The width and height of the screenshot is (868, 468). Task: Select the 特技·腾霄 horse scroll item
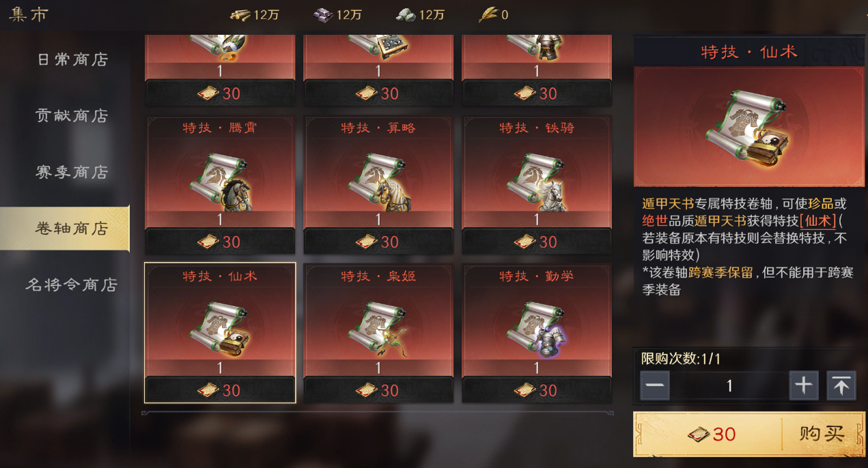tap(220, 184)
